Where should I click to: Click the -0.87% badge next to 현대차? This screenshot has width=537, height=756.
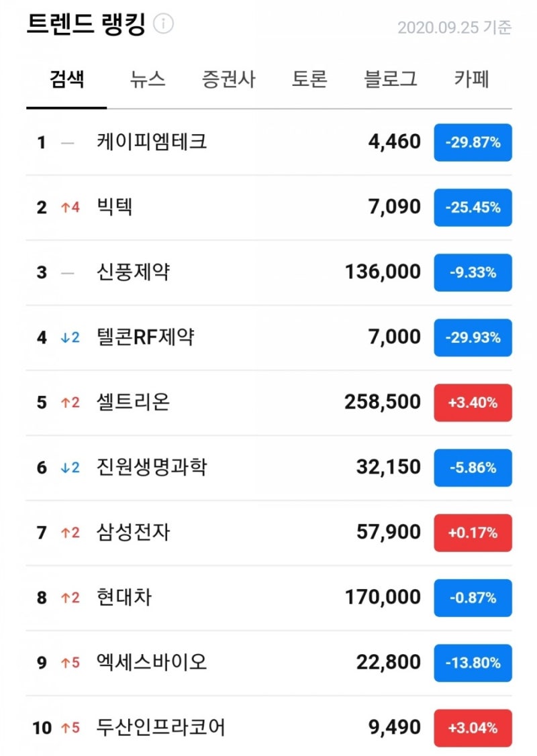(473, 598)
